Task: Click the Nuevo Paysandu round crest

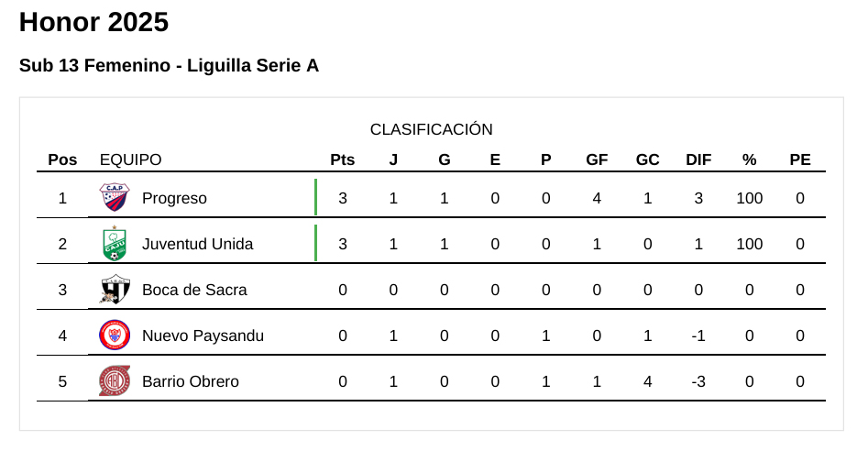Action: point(115,335)
